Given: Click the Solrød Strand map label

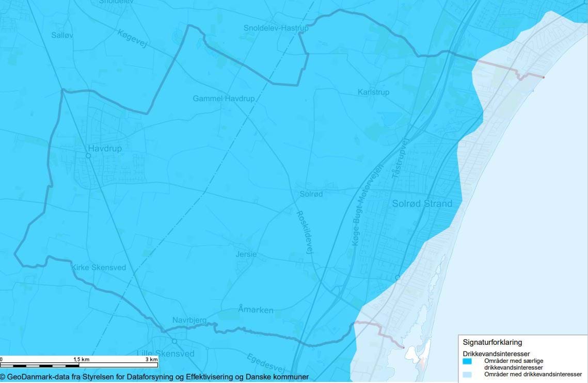Looking at the screenshot, I should pyautogui.click(x=422, y=203).
